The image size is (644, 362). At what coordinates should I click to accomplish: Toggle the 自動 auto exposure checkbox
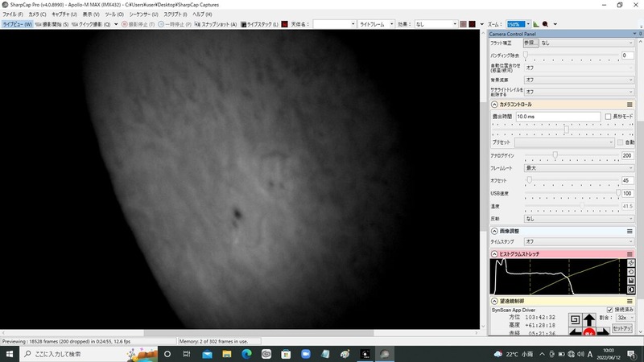[620, 142]
